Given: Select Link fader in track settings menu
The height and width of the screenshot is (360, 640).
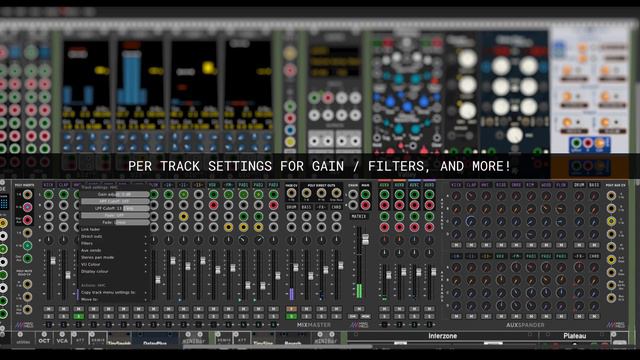Looking at the screenshot, I should coord(113,229).
